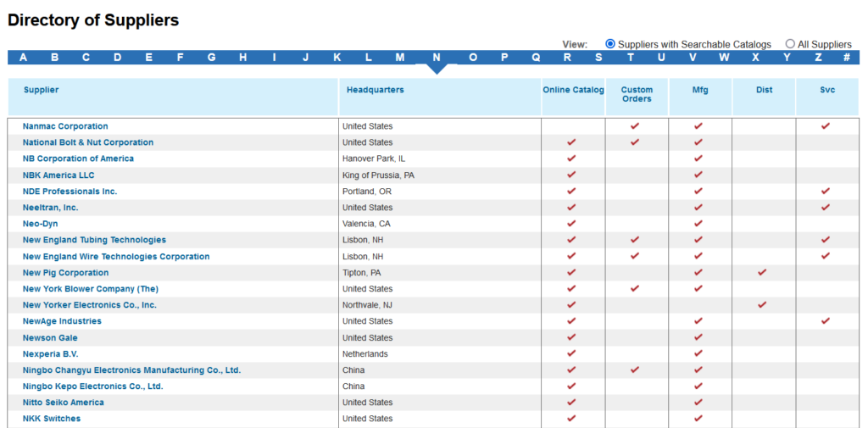Viewport: 868px width, 428px height.
Task: Open National Bolt & Nut Corporation link
Action: point(88,142)
